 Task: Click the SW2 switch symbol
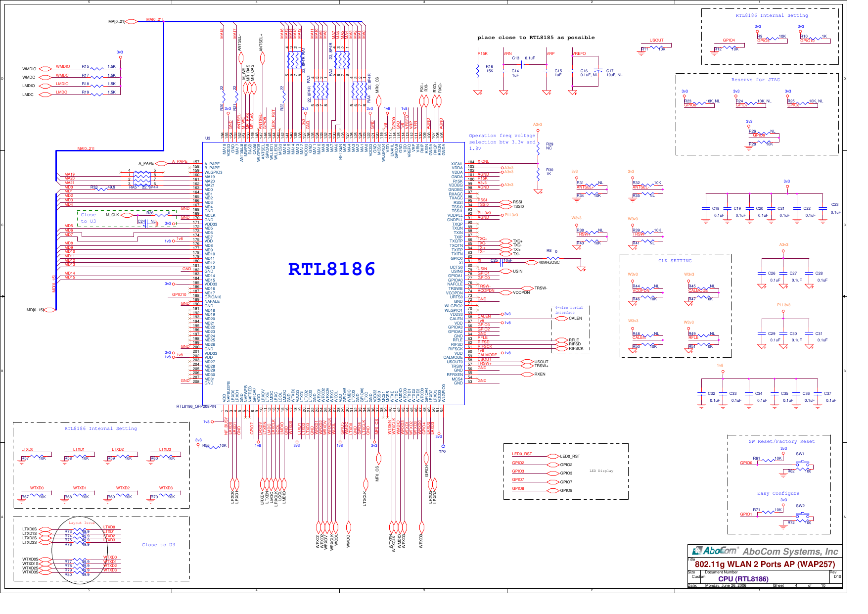(x=803, y=516)
